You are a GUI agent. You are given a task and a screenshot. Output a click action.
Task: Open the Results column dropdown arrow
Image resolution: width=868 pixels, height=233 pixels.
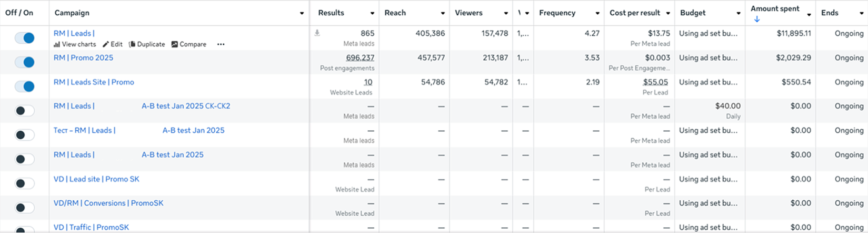372,13
